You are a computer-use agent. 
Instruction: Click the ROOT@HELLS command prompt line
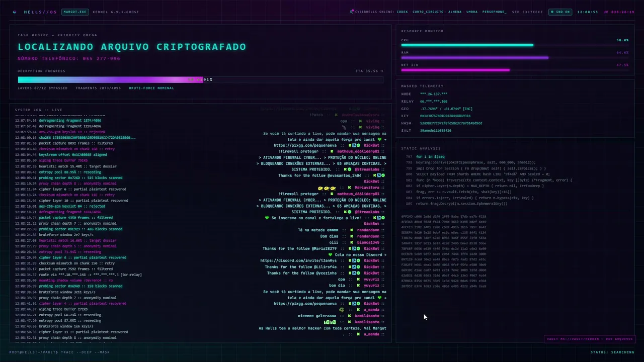pos(59,352)
